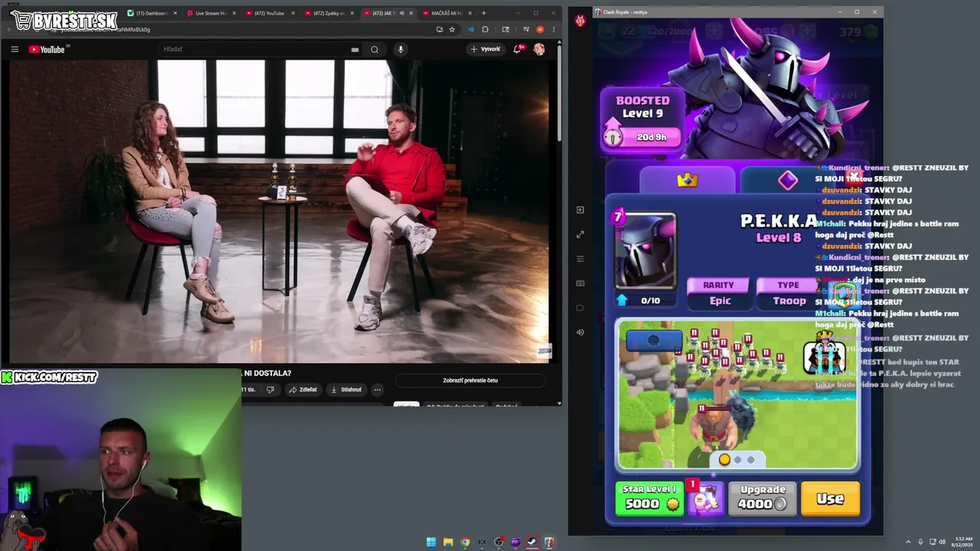The height and width of the screenshot is (551, 980).
Task: Open Chrome extensions puzzle icon
Action: point(485,30)
